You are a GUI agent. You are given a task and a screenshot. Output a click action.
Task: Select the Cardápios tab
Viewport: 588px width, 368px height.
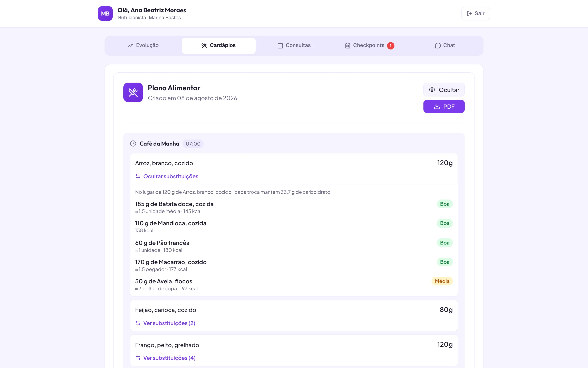218,46
